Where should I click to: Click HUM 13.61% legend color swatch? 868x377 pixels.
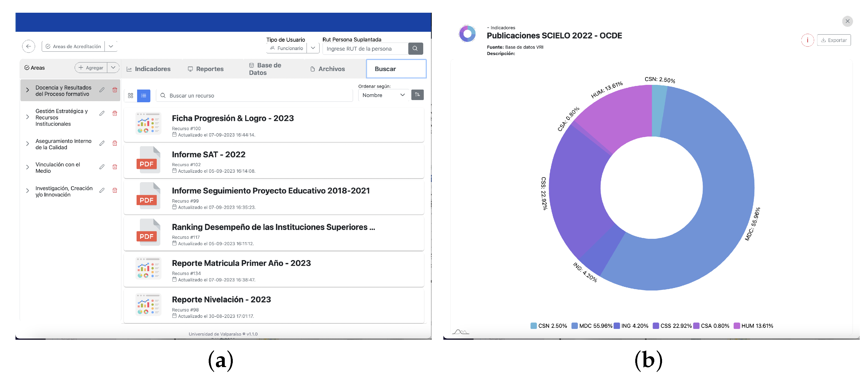(x=737, y=326)
